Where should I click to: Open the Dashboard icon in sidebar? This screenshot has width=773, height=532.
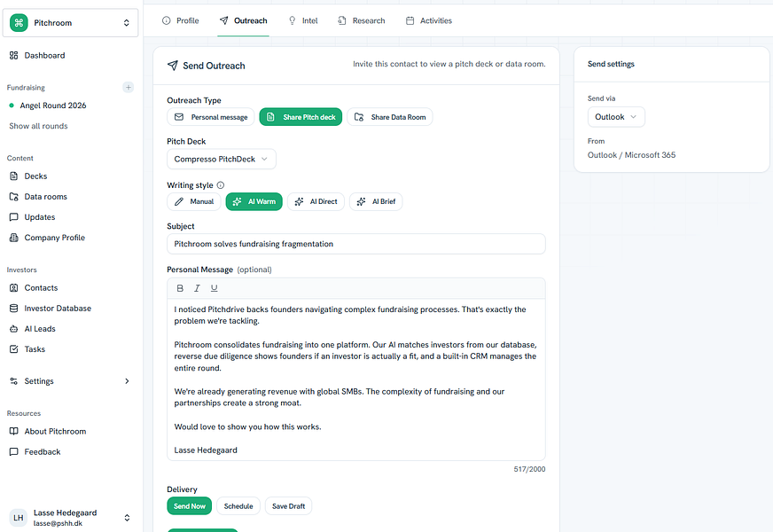point(14,55)
